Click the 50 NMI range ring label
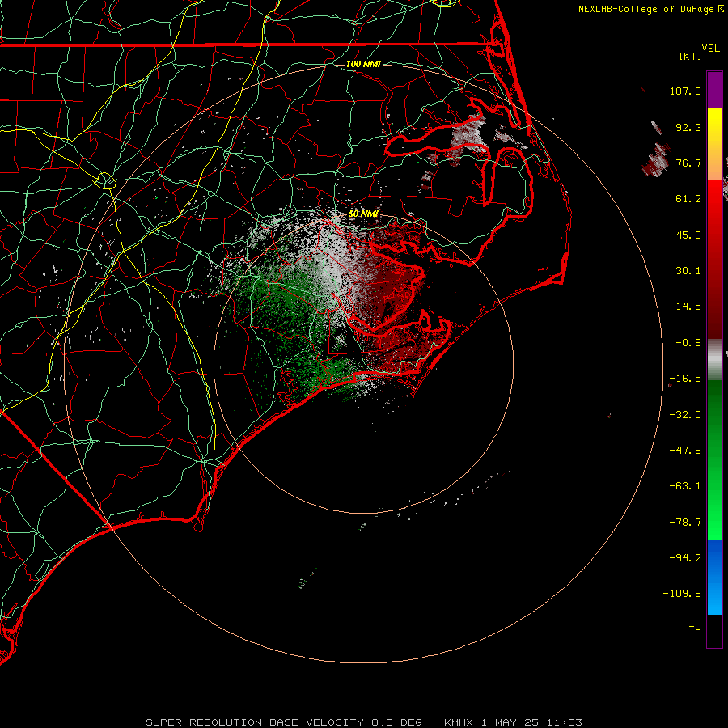The image size is (728, 728). pyautogui.click(x=363, y=214)
